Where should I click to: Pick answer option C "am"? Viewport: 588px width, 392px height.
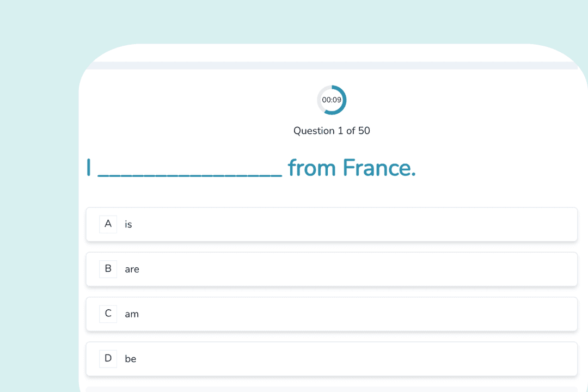pyautogui.click(x=332, y=314)
